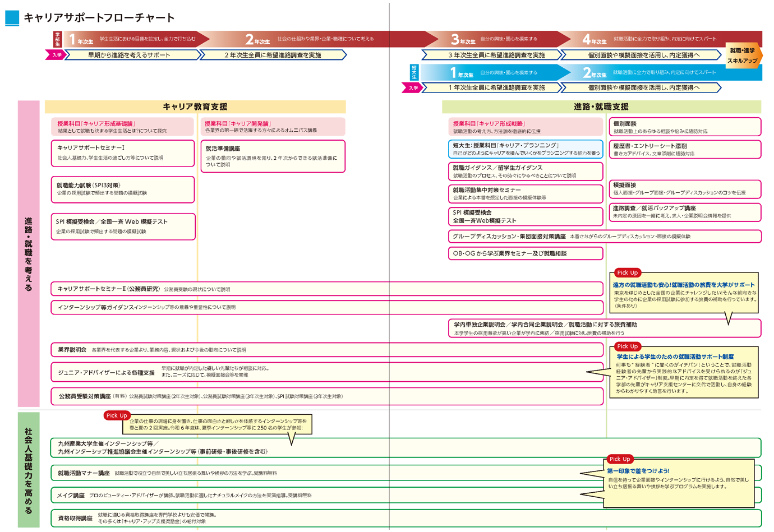Screen dimensions: 774x532
Task: Click the 業界説明会 bar
Action: (x=326, y=350)
